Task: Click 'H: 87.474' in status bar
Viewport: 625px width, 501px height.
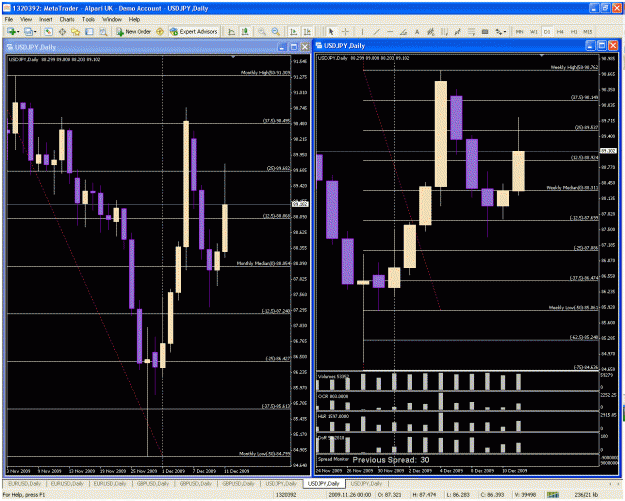Action: [424, 495]
